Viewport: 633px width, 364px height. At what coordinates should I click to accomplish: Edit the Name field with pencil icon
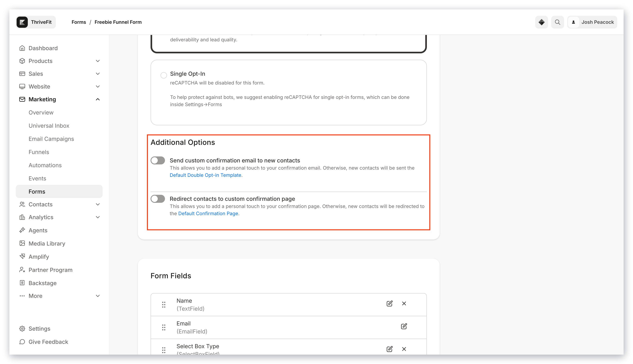[389, 303]
